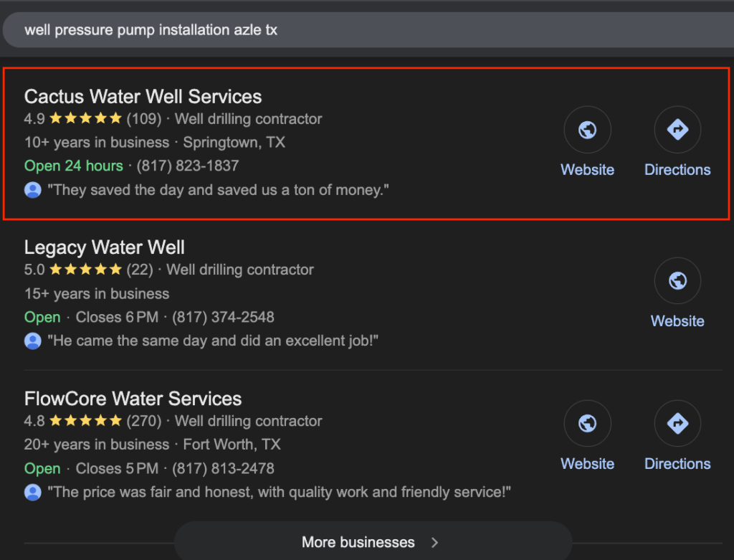Image resolution: width=734 pixels, height=560 pixels.
Task: Click Cactus 4.9 star rating stars
Action: [x=86, y=118]
